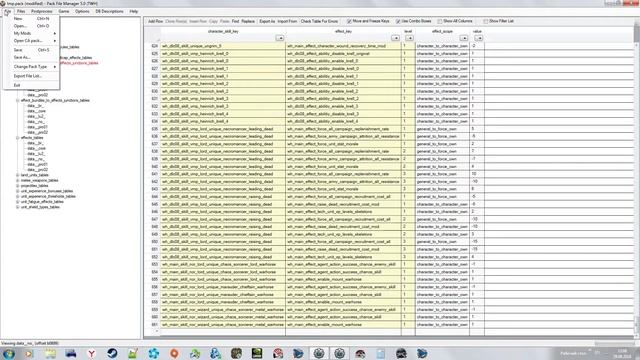The image size is (640, 360).
Task: Collapse effects_tables tree node
Action: tap(18, 138)
